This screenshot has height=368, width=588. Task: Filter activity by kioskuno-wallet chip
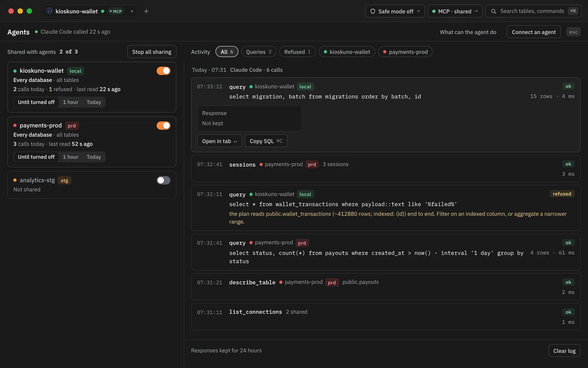347,52
